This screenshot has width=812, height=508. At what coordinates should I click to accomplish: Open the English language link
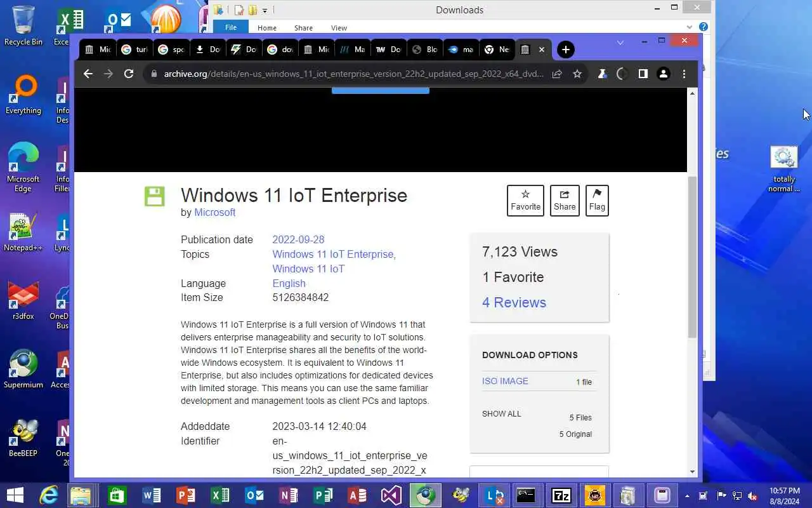tap(289, 283)
